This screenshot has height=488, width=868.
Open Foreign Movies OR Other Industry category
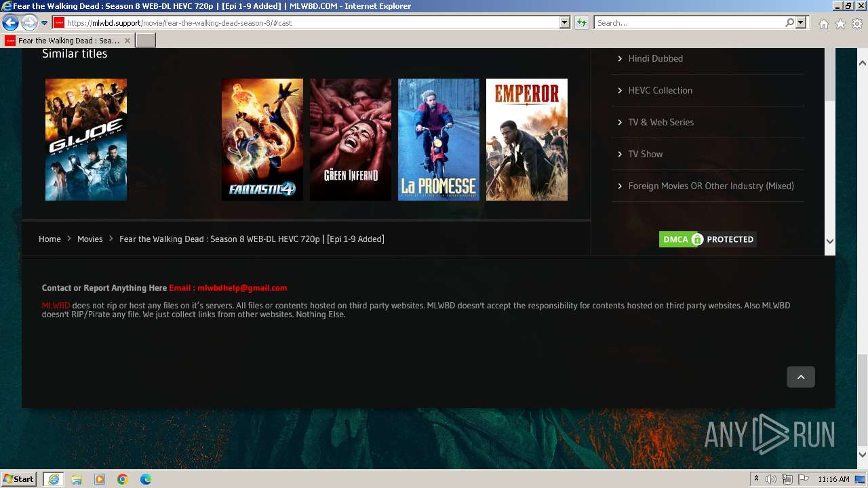tap(711, 186)
